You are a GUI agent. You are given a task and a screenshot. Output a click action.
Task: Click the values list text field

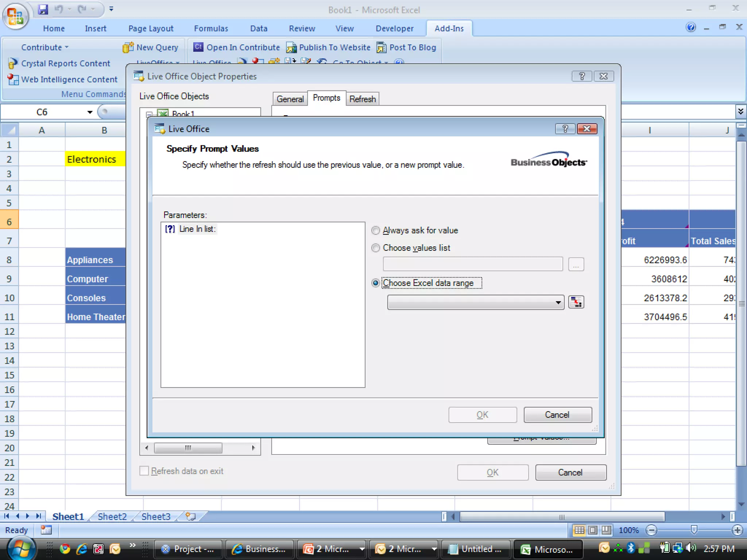click(473, 264)
